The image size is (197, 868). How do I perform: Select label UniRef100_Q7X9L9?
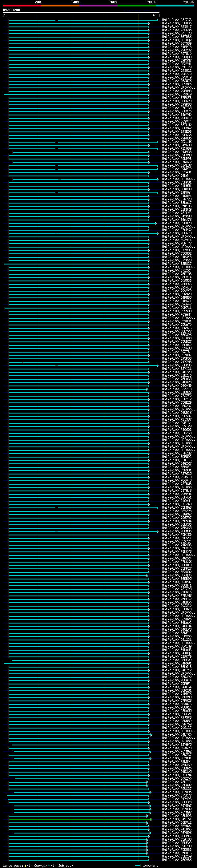177,94
